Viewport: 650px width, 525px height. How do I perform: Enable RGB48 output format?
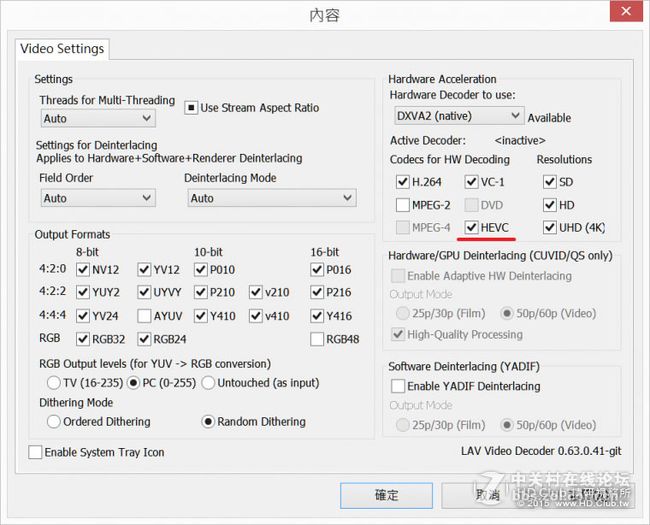click(317, 339)
